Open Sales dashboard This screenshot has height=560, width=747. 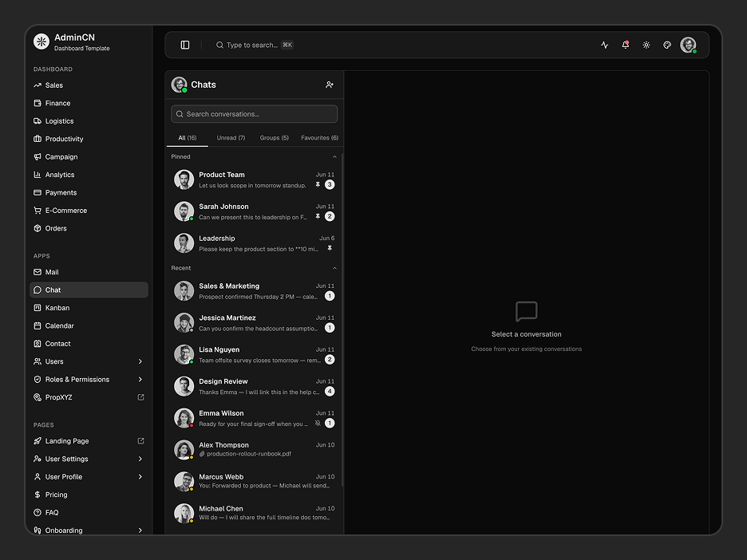pos(89,85)
